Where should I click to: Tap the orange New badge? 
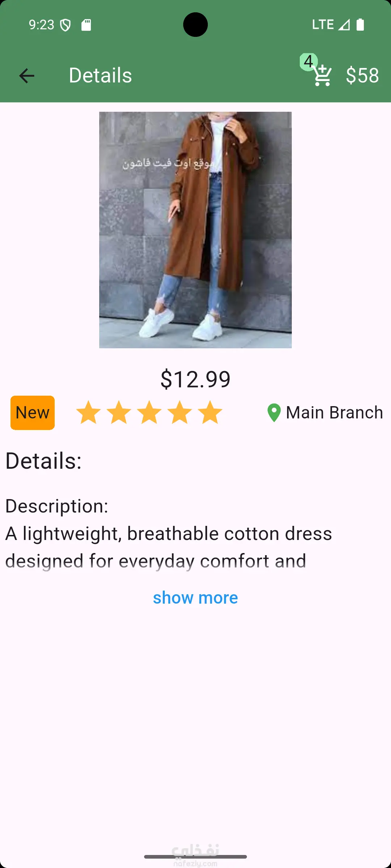[x=33, y=413]
